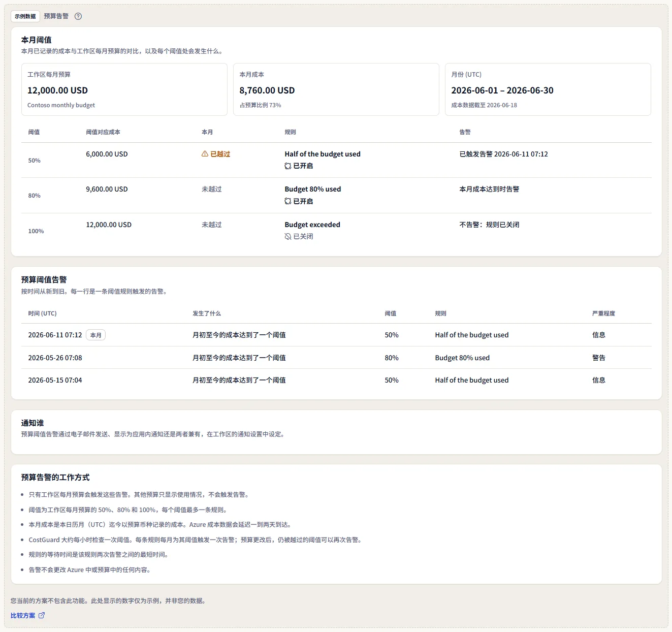This screenshot has height=632, width=672.
Task: Click the 100% threshold label
Action: [36, 231]
